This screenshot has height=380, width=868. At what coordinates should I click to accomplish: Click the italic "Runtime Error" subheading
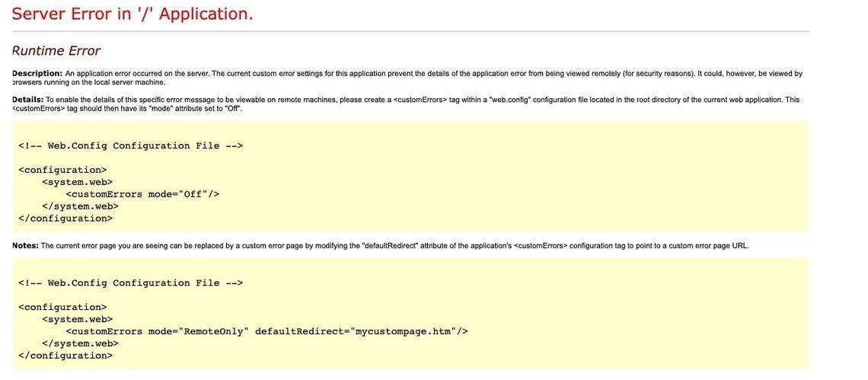tap(56, 51)
